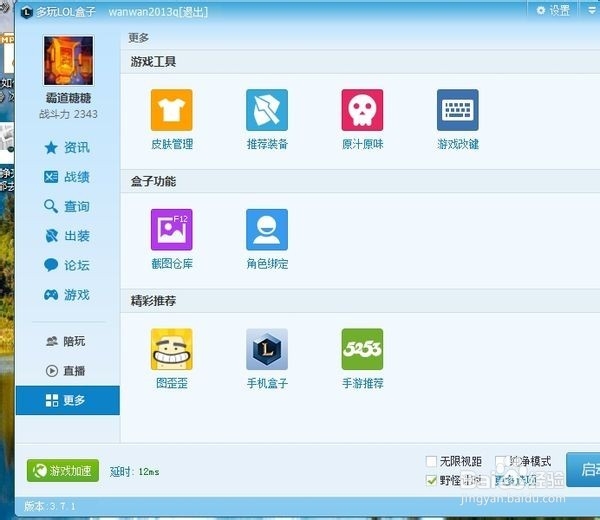Click the 多玩LOL盒子 logo icon
The width and height of the screenshot is (600, 520).
(26, 12)
